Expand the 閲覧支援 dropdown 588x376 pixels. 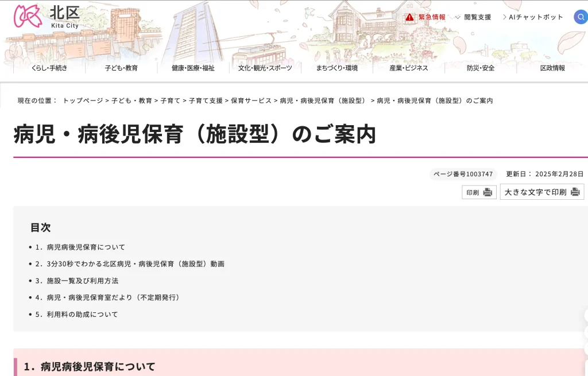474,17
